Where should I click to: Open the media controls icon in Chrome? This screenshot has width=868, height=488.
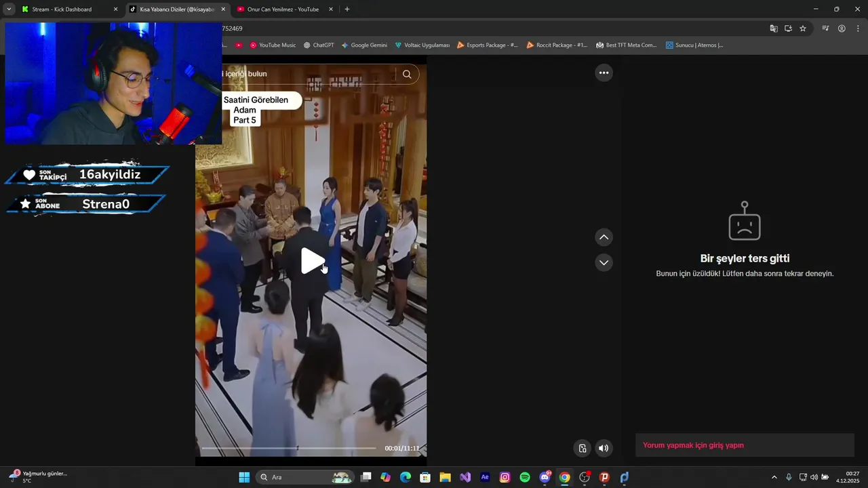[x=825, y=28]
